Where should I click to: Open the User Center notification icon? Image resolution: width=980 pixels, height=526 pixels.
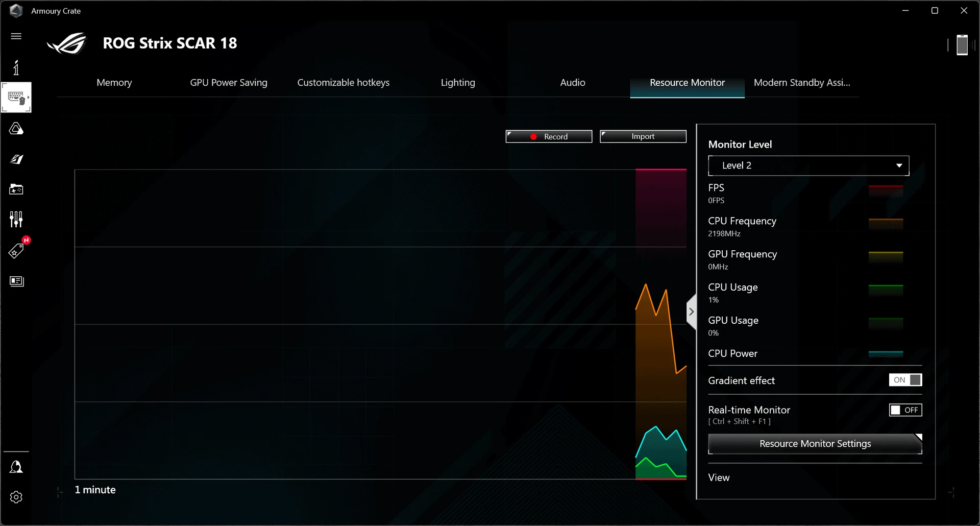pos(16,467)
